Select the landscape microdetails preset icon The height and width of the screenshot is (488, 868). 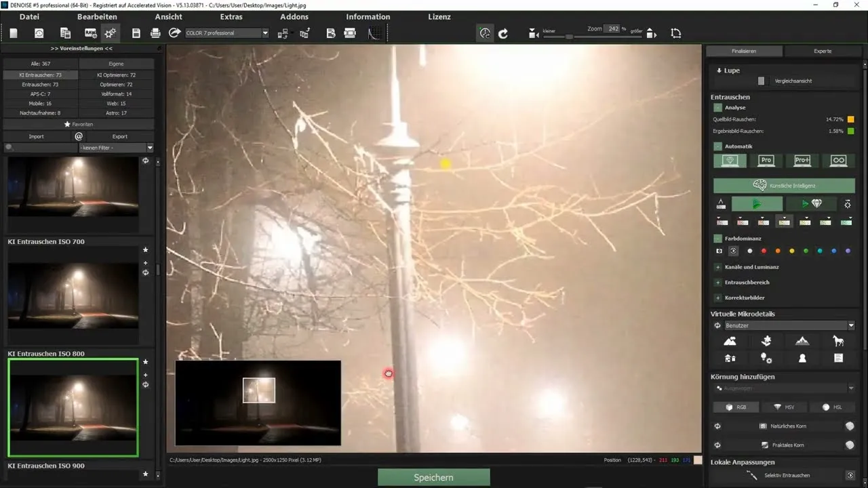click(730, 341)
